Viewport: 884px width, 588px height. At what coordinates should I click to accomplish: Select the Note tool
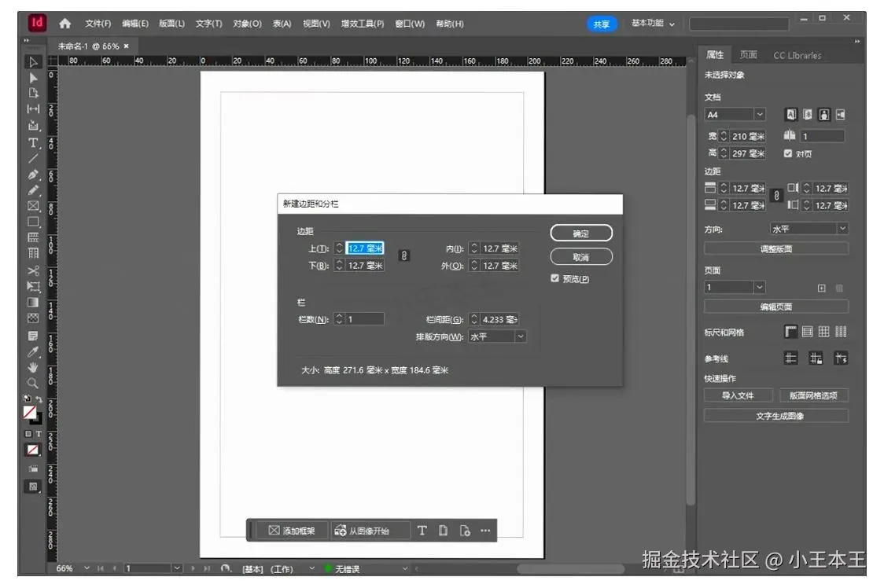tap(33, 336)
